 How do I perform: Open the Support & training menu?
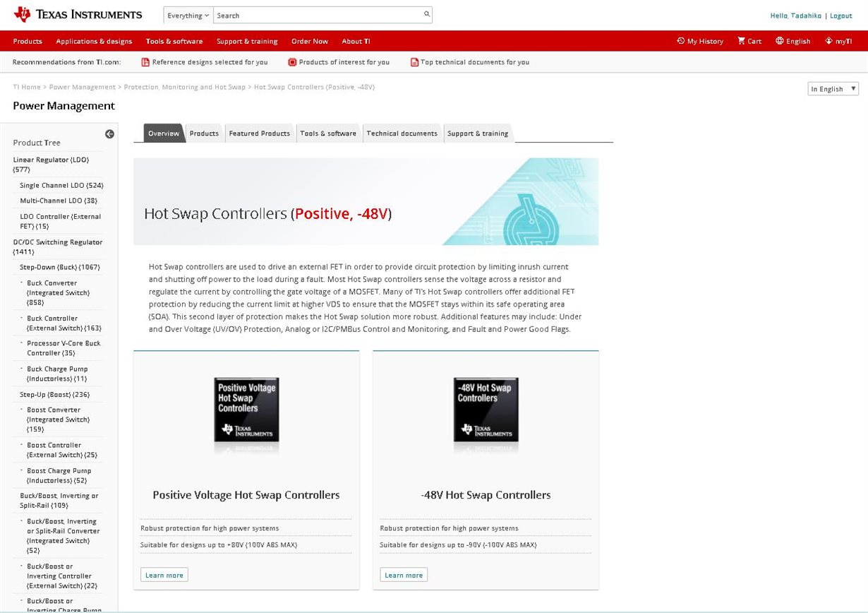(x=247, y=41)
